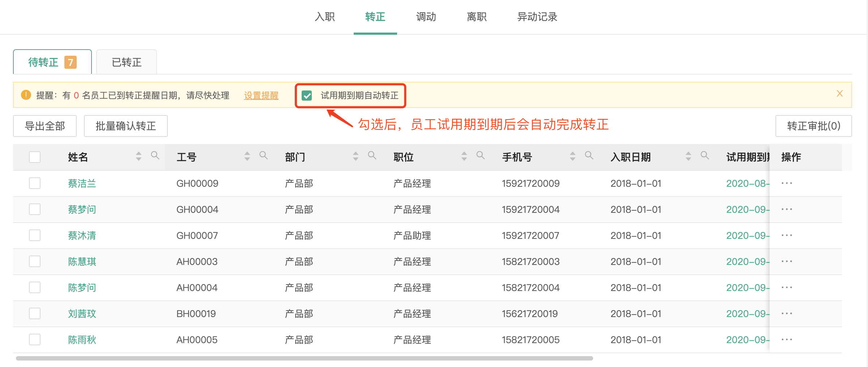The image size is (868, 367).
Task: Click the 工号 cell GH00004
Action: [197, 210]
